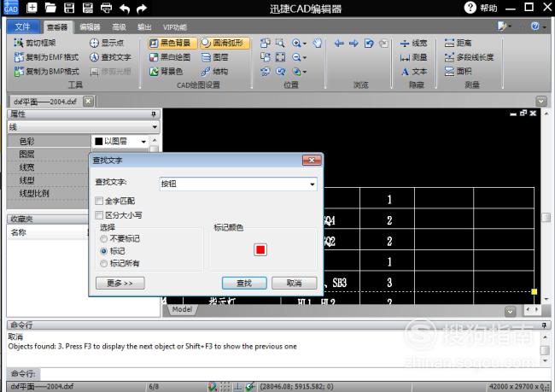Switch to the 编辑器 editor tab

(90, 27)
